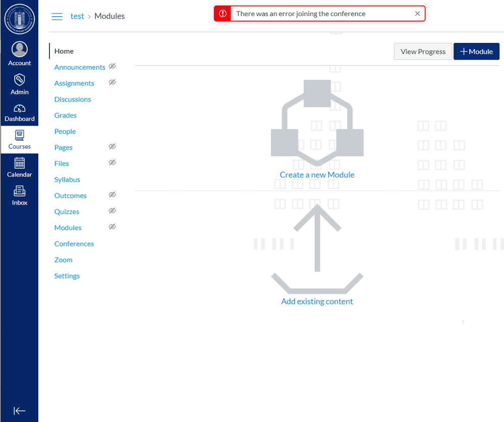Click the red error alert icon

coord(223,14)
